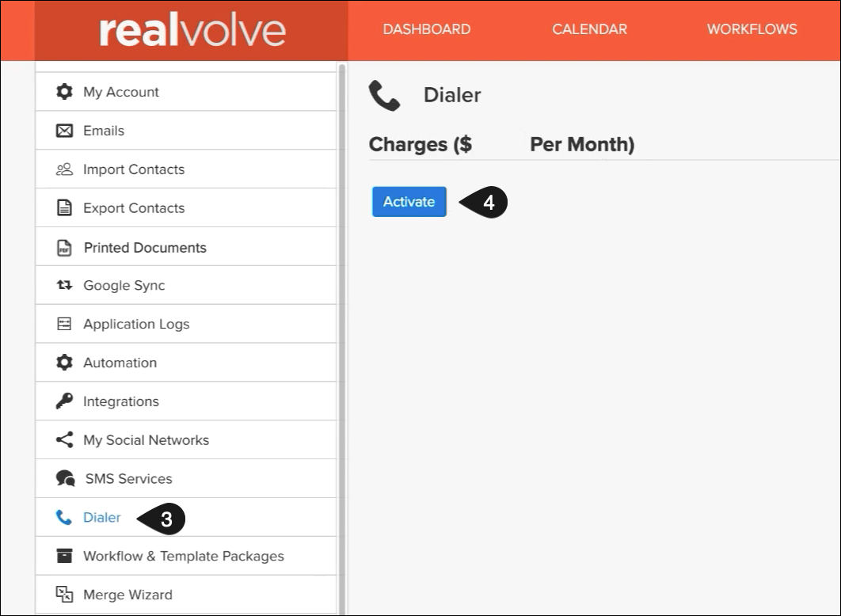Click the My Social Networks share icon
The width and height of the screenshot is (841, 616).
tap(64, 440)
